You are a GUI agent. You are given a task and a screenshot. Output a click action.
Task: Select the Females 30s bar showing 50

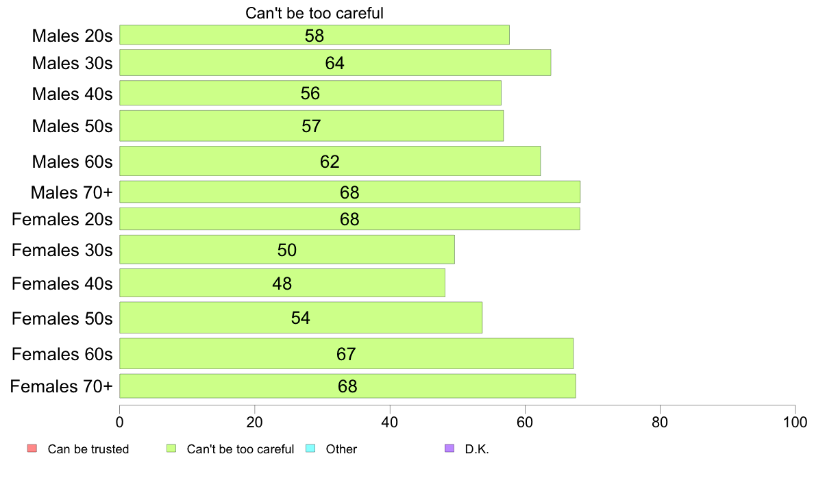point(287,250)
